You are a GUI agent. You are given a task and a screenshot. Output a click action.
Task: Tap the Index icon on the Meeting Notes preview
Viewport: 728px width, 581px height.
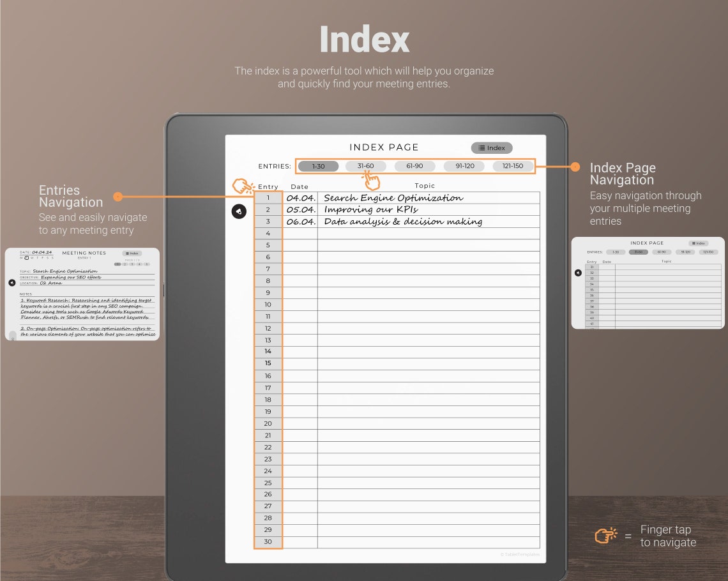133,253
